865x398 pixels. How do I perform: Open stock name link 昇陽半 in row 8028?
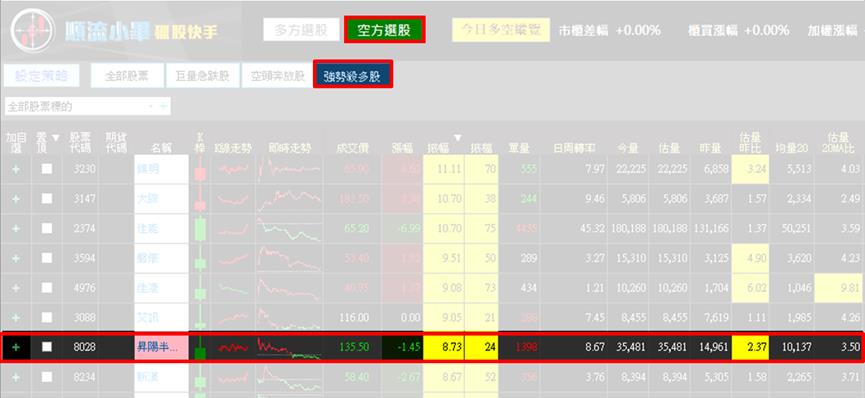(x=161, y=347)
